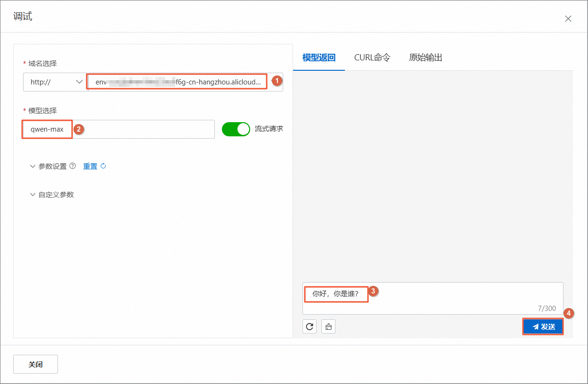Collapse the 参数设置 section
The image size is (588, 384).
pos(33,166)
